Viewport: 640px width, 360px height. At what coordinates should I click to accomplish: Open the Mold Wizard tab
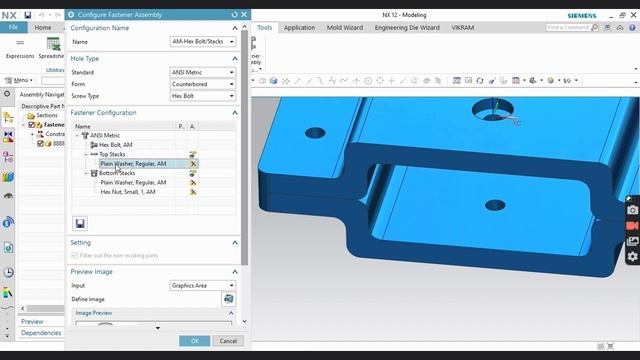(x=344, y=27)
